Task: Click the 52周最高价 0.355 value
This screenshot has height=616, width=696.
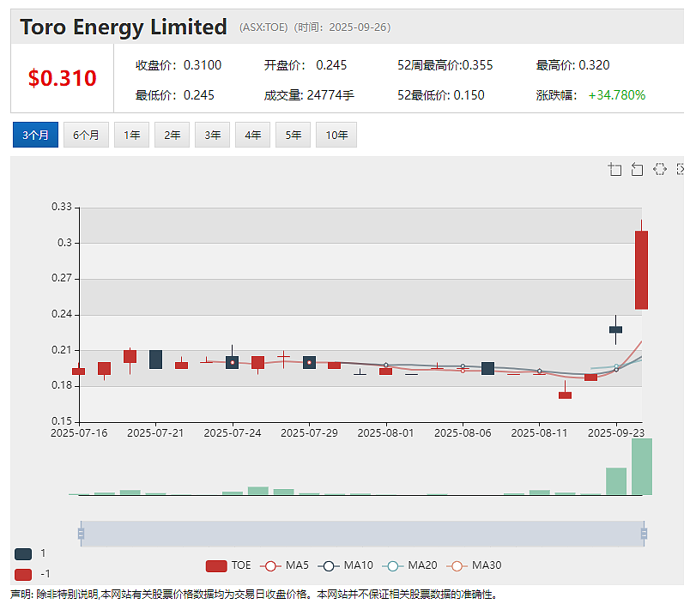Action: coord(478,65)
